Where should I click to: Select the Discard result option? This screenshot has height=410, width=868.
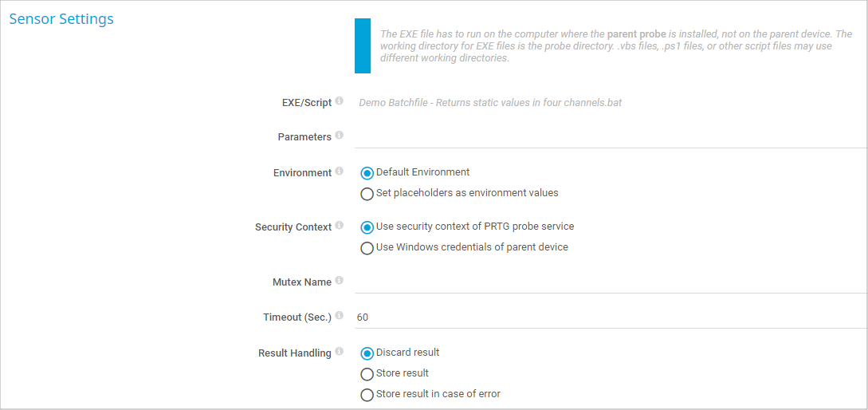point(367,353)
